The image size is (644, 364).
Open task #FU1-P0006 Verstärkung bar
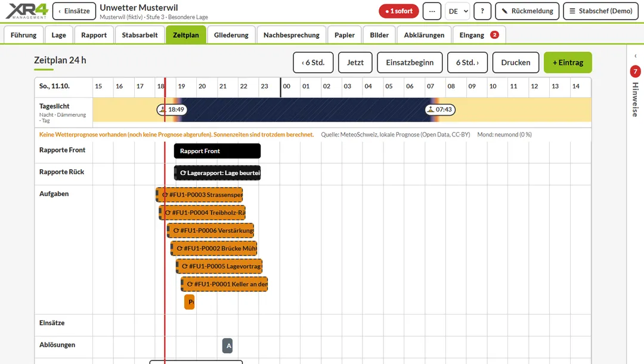[210, 231]
